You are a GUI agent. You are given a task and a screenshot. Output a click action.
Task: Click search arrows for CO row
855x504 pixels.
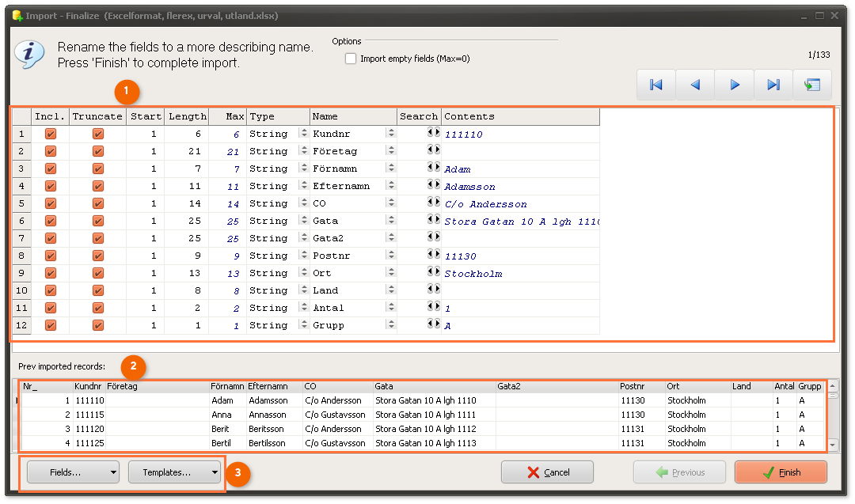434,202
